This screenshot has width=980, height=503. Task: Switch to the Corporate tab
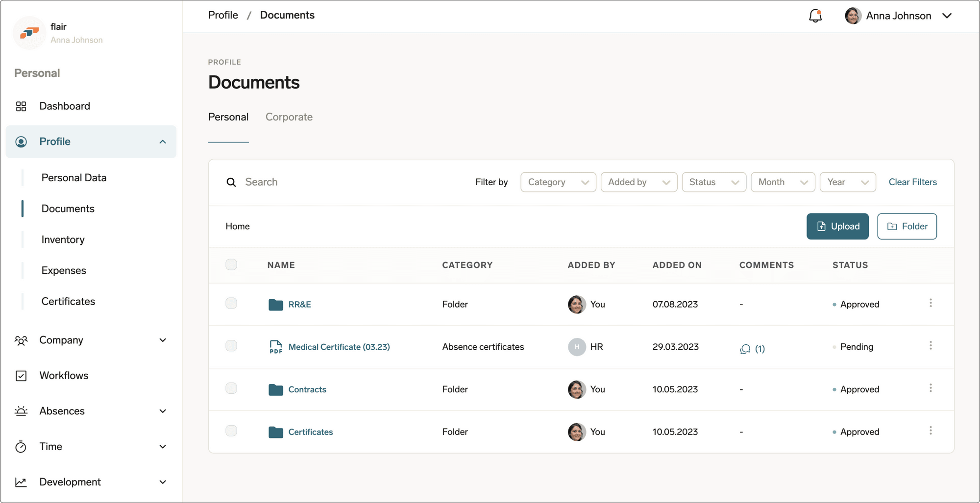click(x=289, y=117)
